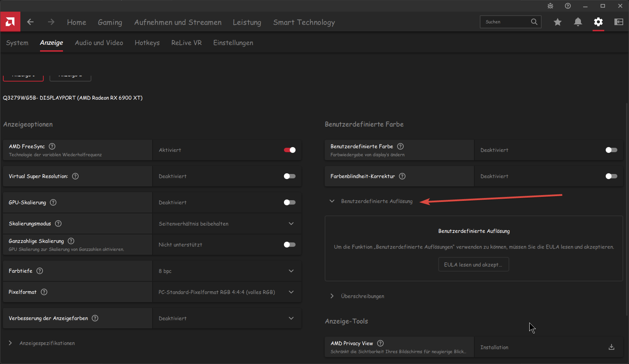Screen dimensions: 629x364
Task: Show help for Ganzzahlige Skalierung
Action: coord(71,241)
